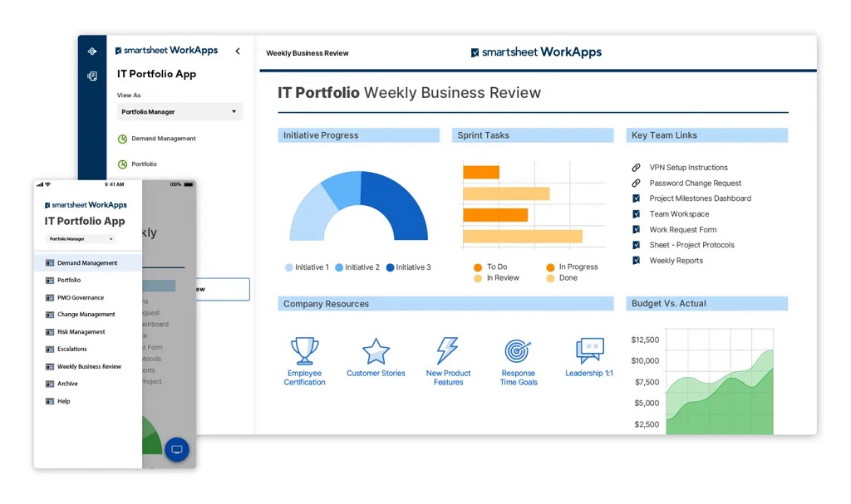Screen dimensions: 851x504
Task: Tap the blue round screen button on mobile
Action: pos(177,449)
